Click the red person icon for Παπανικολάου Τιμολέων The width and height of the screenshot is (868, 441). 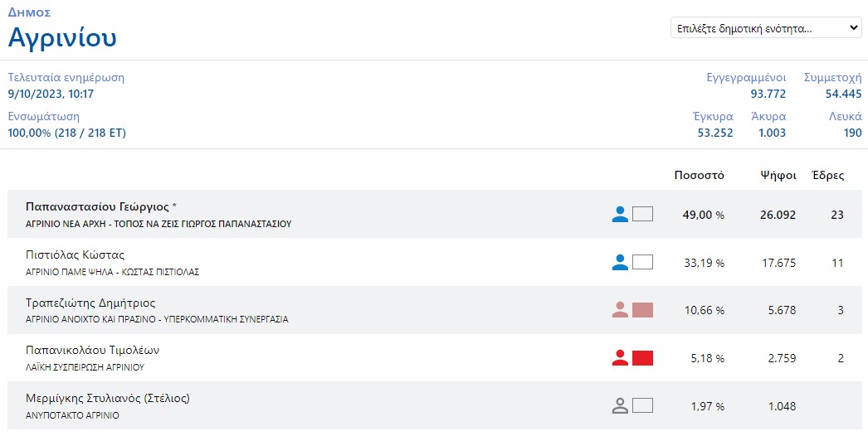pos(619,358)
